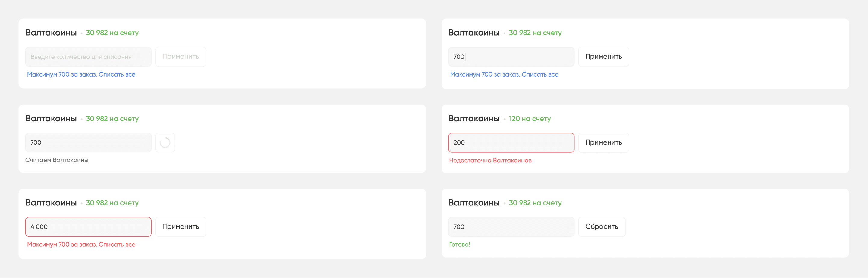Click the 120 на счету balance label
The height and width of the screenshot is (278, 868).
(529, 118)
